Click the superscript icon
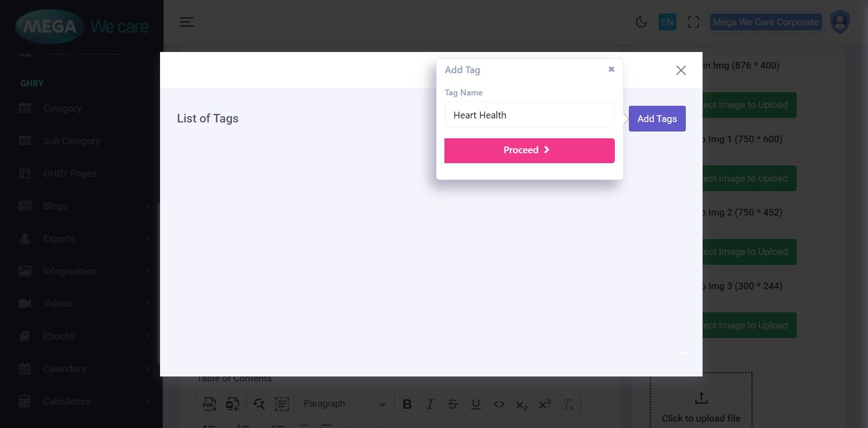The height and width of the screenshot is (428, 868). click(545, 404)
